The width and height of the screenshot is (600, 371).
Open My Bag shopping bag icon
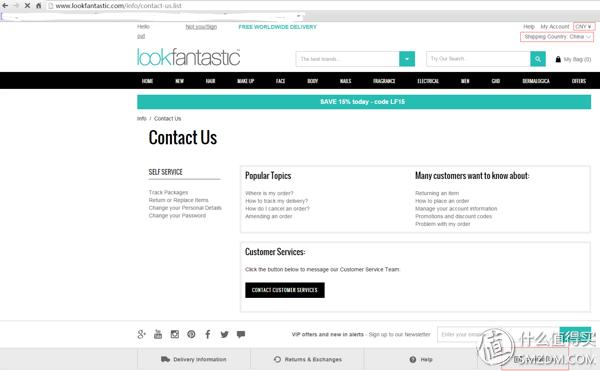click(558, 59)
